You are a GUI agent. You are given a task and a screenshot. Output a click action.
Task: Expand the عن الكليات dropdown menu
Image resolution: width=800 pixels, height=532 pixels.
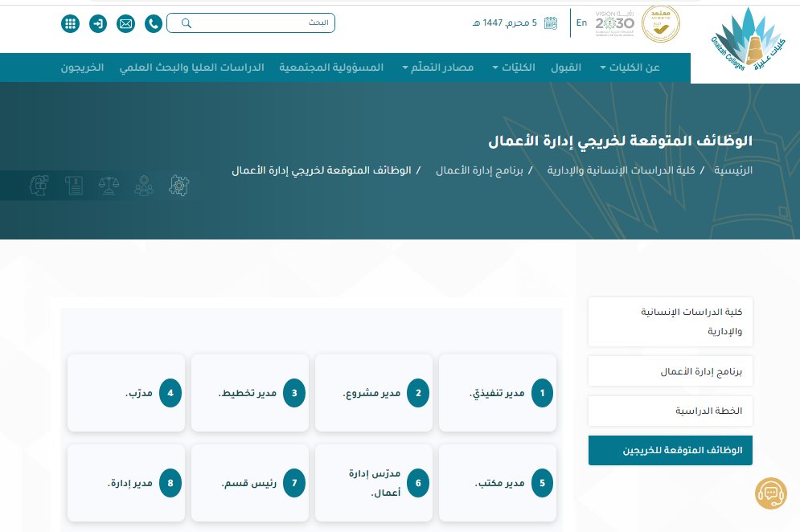630,68
